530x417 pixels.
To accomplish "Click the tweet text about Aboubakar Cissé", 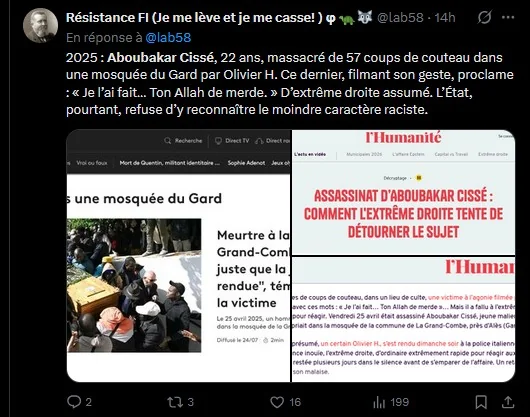I will [x=290, y=83].
